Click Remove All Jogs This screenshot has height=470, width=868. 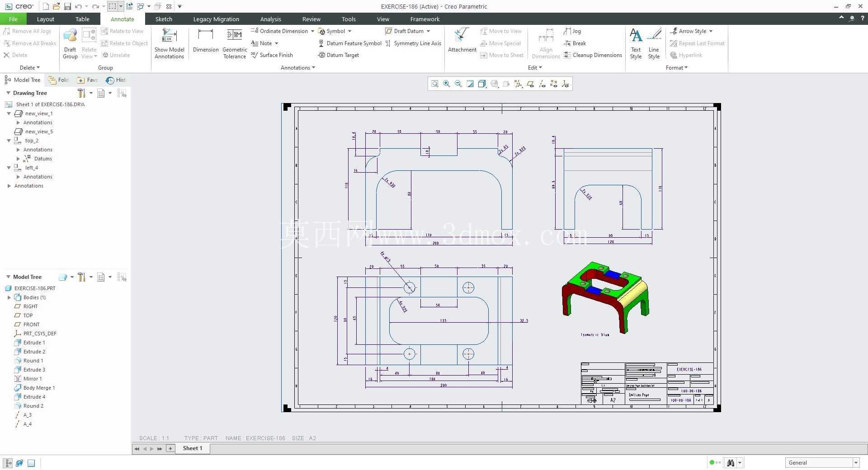pos(27,31)
